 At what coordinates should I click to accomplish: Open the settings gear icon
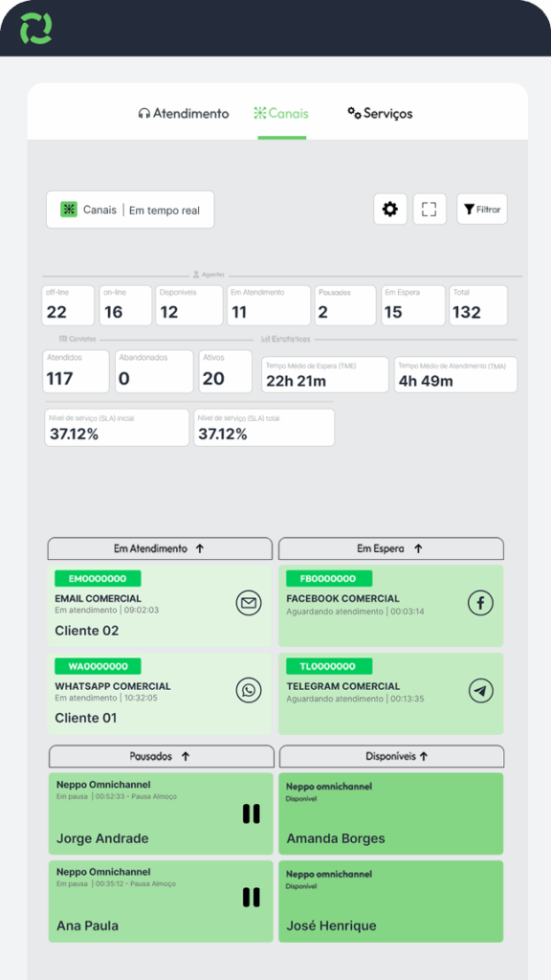[x=390, y=209]
